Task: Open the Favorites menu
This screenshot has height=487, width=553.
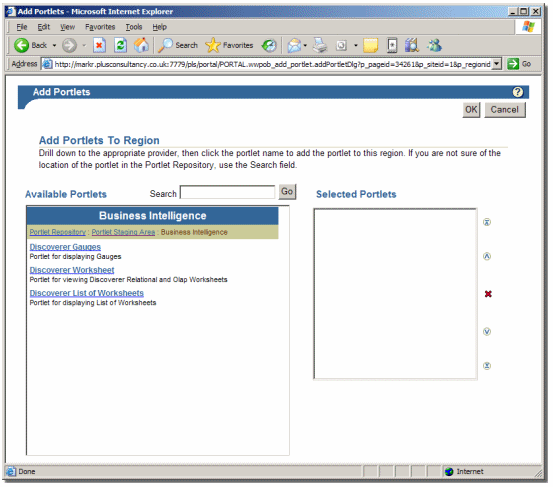Action: click(x=100, y=27)
